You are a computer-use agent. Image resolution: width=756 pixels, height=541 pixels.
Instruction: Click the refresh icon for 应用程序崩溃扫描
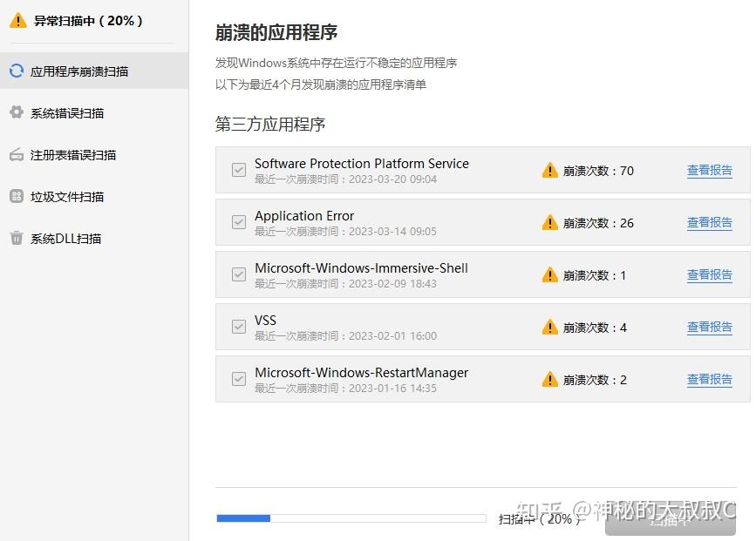click(x=16, y=71)
